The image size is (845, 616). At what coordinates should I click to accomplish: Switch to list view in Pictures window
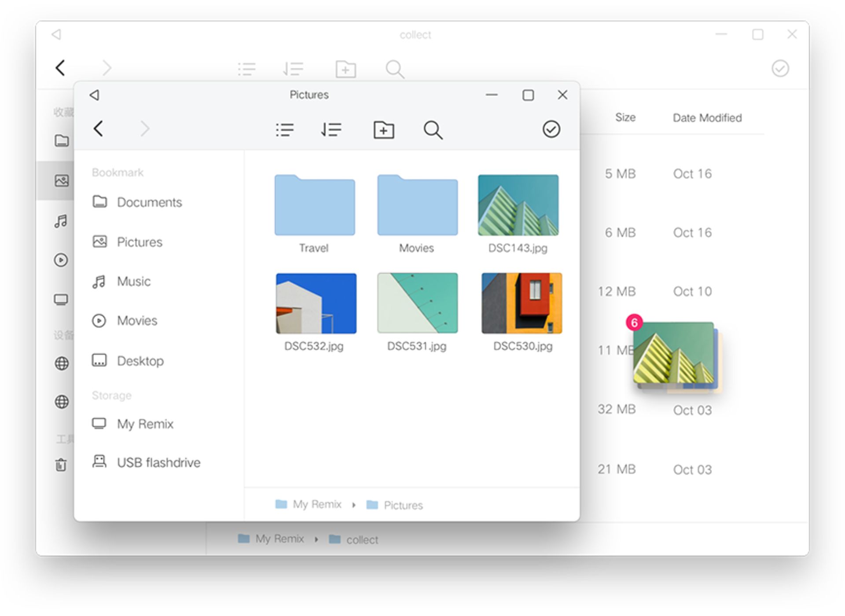click(x=285, y=129)
